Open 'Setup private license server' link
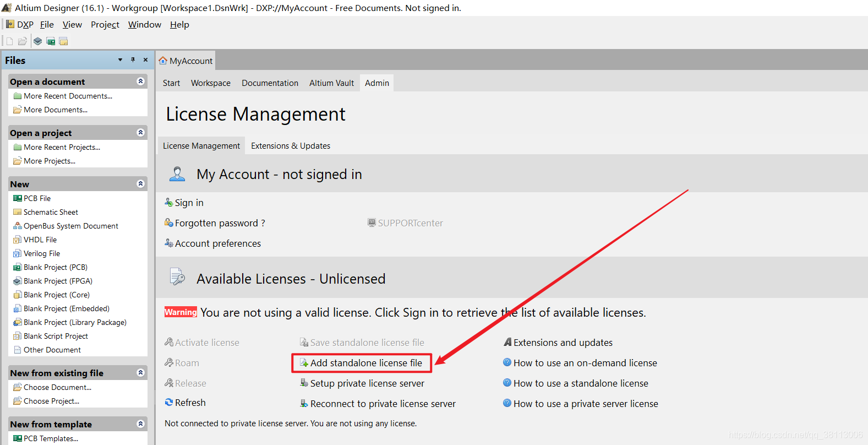This screenshot has height=445, width=868. coord(367,383)
